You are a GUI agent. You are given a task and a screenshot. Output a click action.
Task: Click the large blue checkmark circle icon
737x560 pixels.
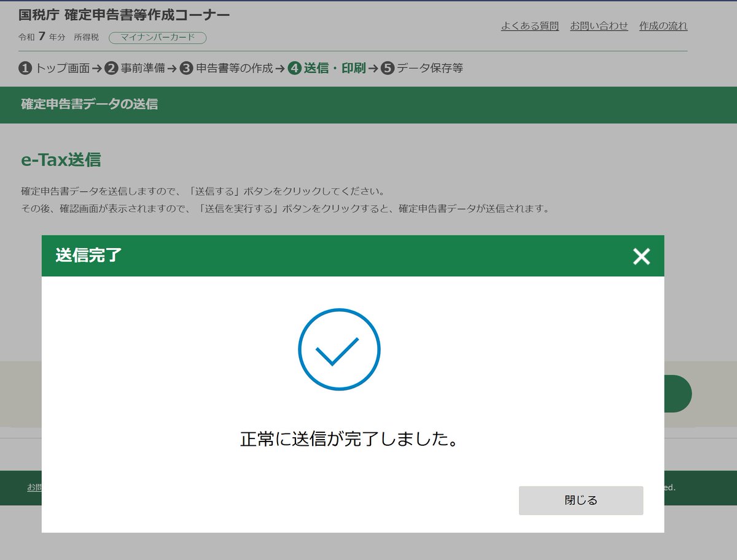point(339,349)
